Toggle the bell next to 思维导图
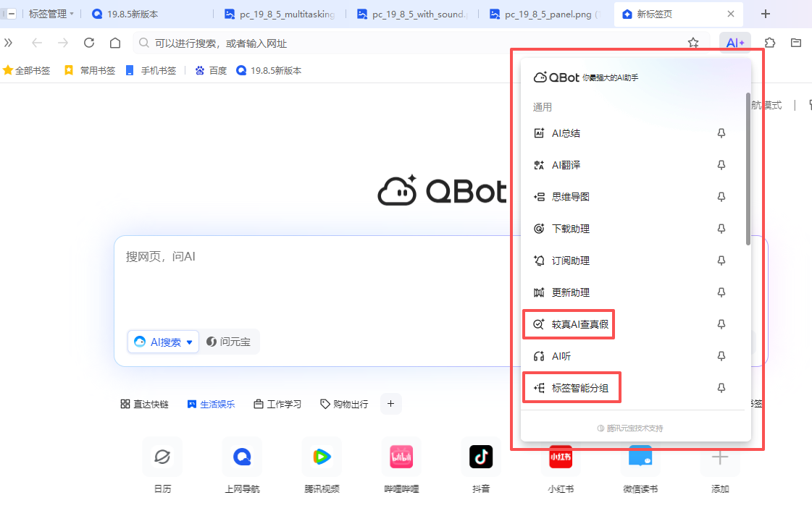812x524 pixels. pos(721,196)
